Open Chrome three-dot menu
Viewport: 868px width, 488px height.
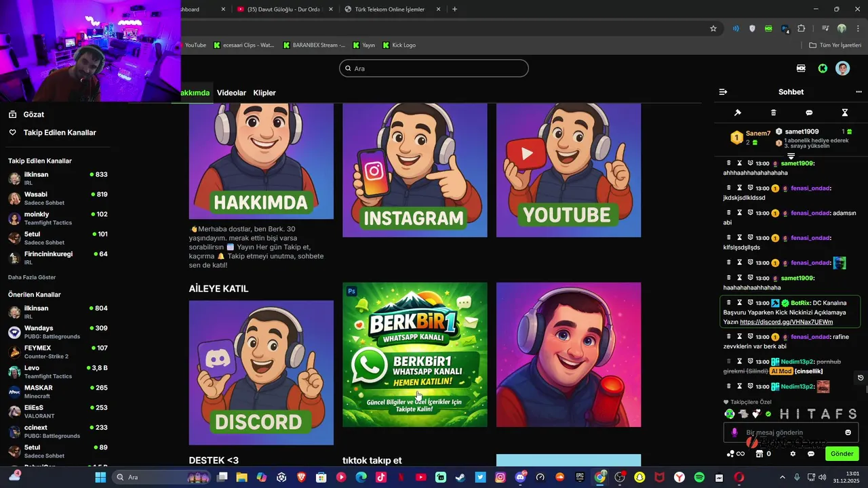pos(856,28)
